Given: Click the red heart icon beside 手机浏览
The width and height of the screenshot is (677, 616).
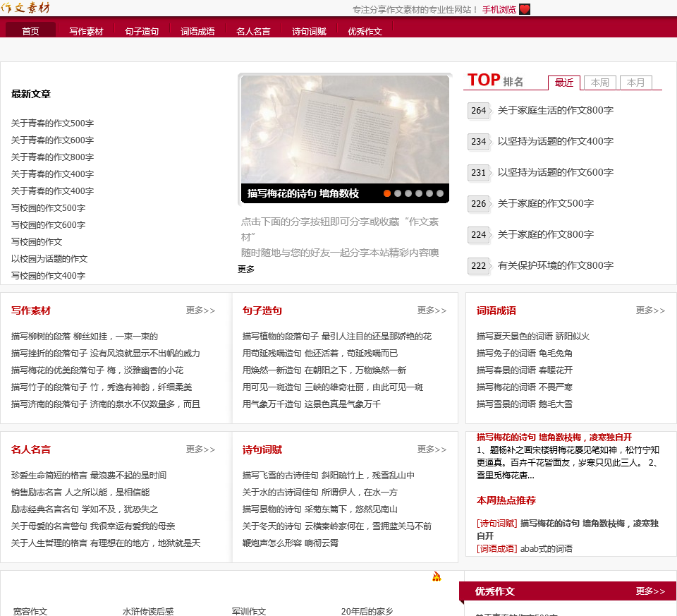Looking at the screenshot, I should click(x=524, y=9).
